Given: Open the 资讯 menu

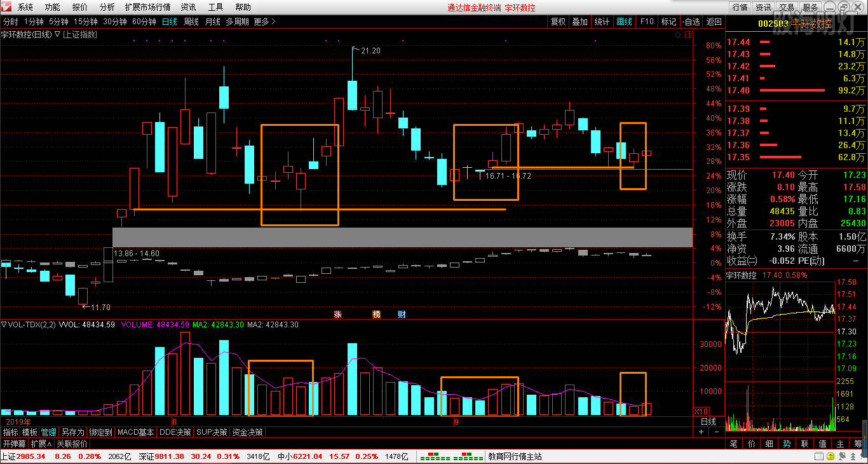Looking at the screenshot, I should click(x=188, y=8).
